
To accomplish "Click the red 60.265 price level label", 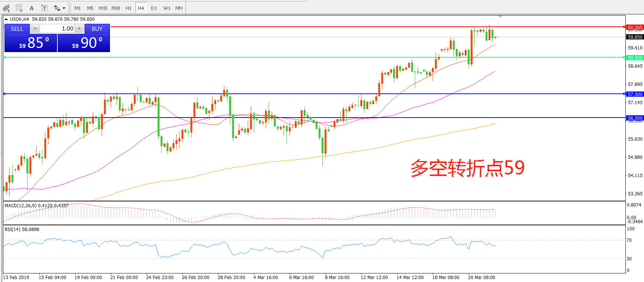I will point(635,27).
